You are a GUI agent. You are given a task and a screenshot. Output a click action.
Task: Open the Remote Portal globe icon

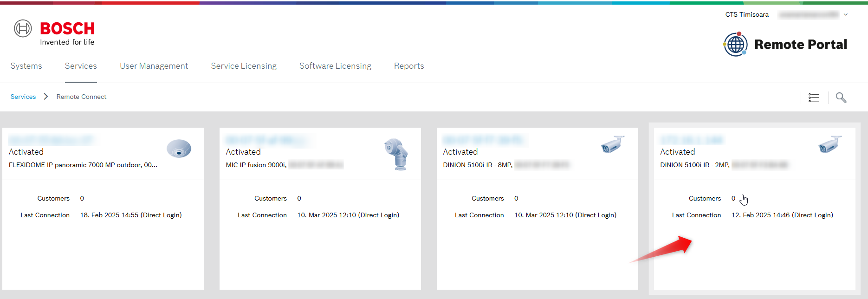(x=735, y=44)
